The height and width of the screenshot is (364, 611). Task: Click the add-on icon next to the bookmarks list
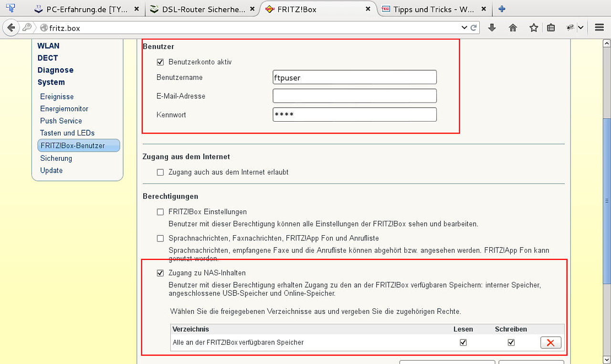click(x=570, y=28)
